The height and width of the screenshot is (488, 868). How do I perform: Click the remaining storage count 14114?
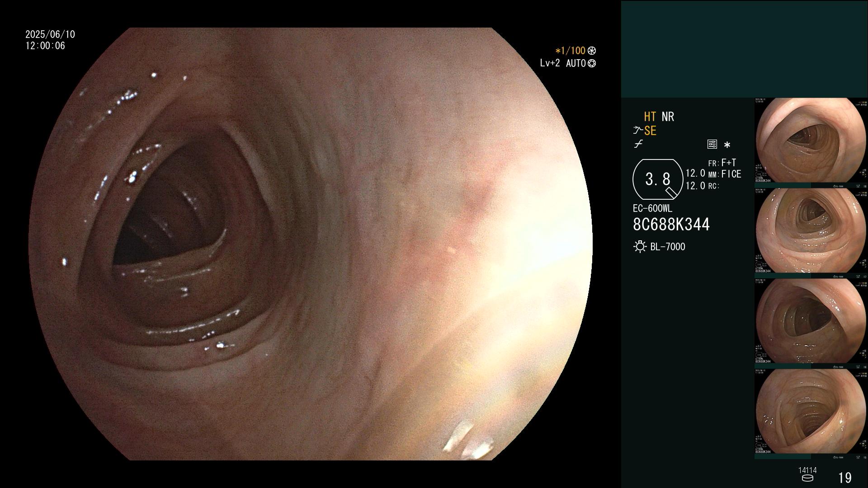(807, 470)
